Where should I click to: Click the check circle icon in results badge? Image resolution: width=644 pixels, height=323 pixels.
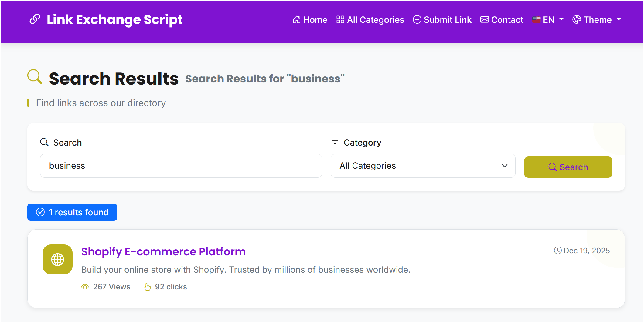point(40,212)
